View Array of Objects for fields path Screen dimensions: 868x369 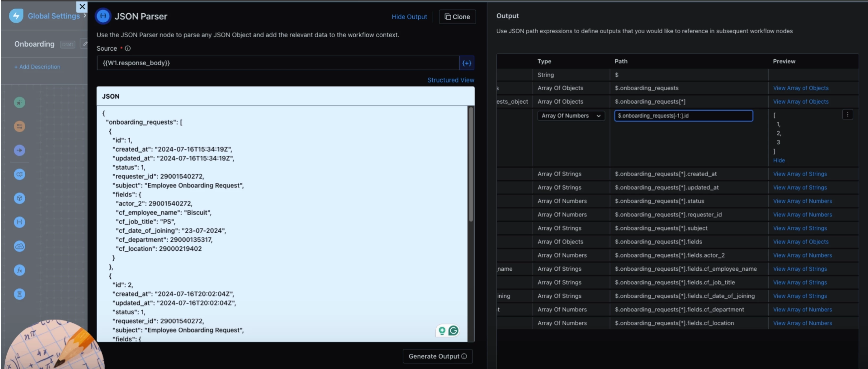pyautogui.click(x=801, y=242)
